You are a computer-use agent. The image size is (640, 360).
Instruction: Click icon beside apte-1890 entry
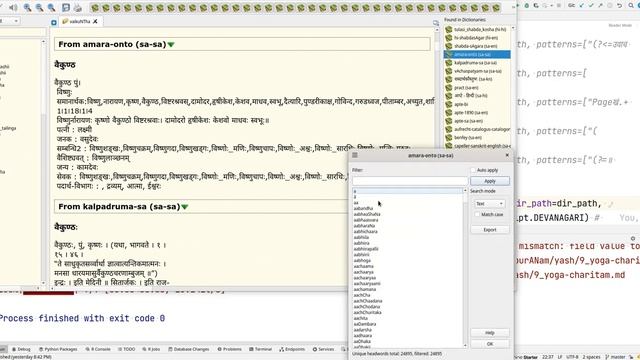click(449, 113)
